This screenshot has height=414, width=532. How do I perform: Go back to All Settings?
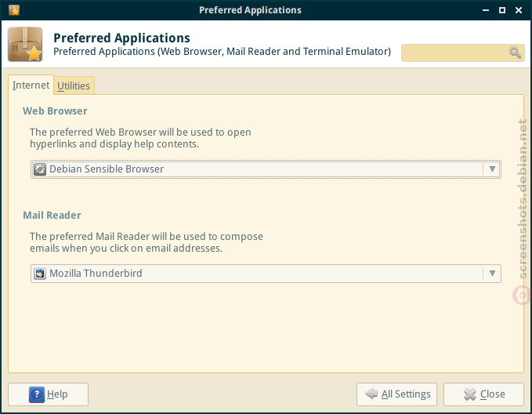coord(396,394)
